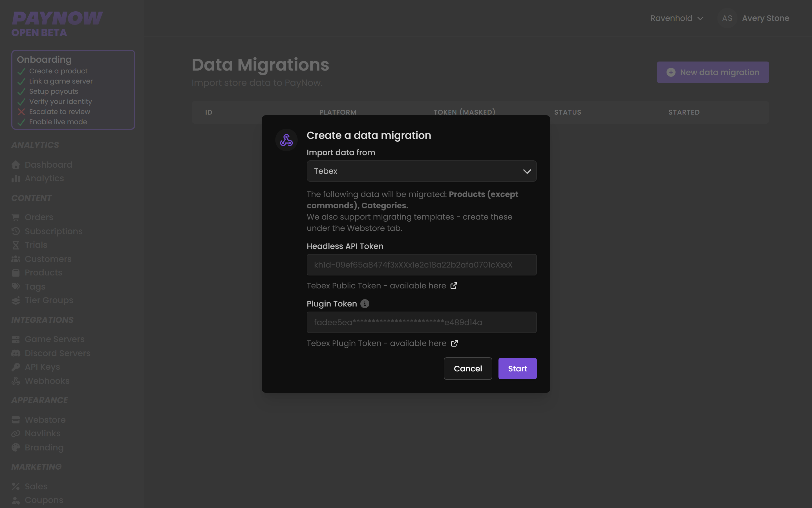This screenshot has height=508, width=812.
Task: Click the PLATFORM column header
Action: [x=337, y=112]
